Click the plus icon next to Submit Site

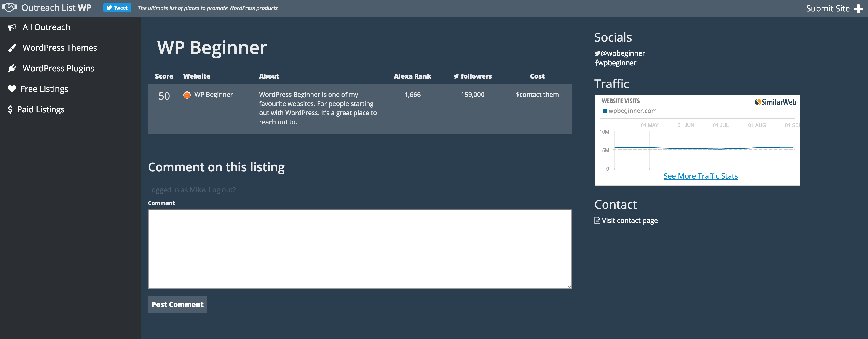858,9
